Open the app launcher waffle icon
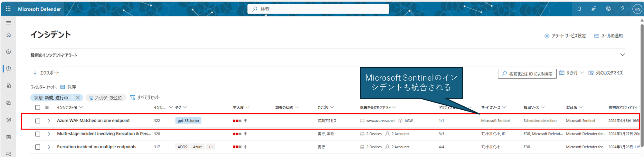Viewport: 644px width, 157px height. pos(8,9)
